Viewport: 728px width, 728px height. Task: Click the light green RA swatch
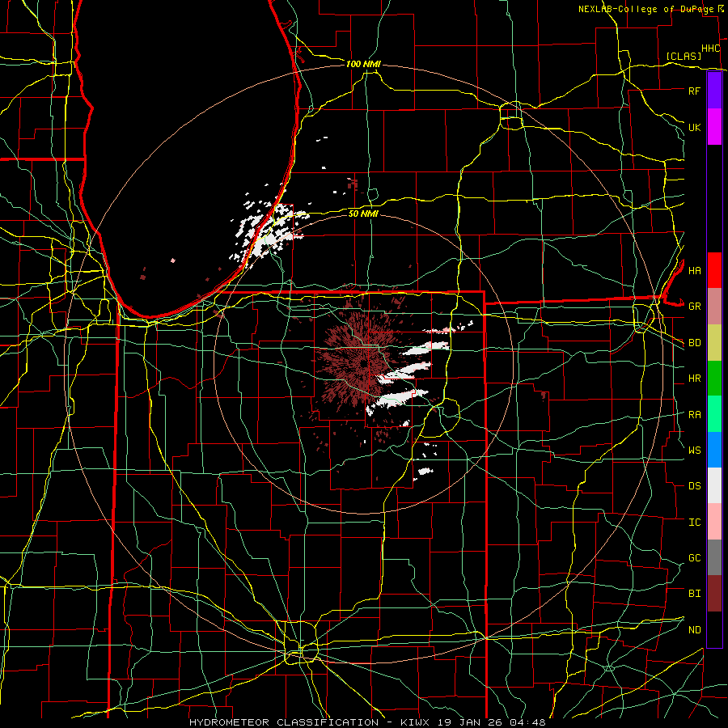coord(714,414)
